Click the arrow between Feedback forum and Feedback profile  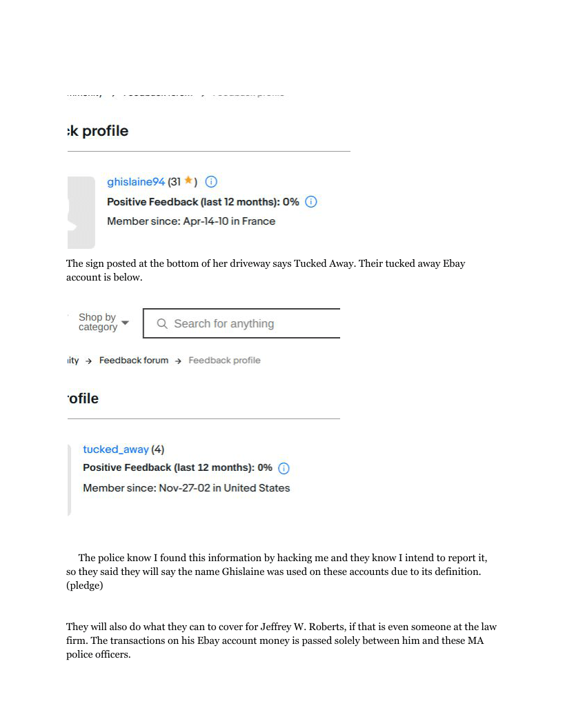click(178, 361)
